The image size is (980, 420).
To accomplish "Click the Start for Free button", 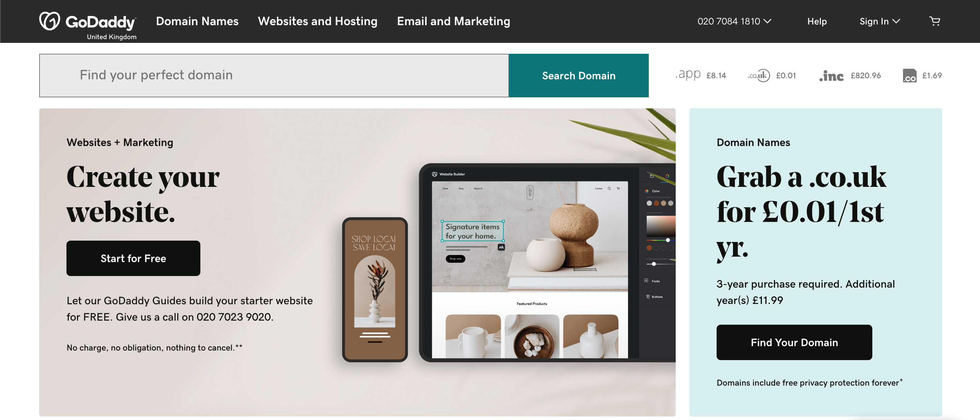I will 133,258.
